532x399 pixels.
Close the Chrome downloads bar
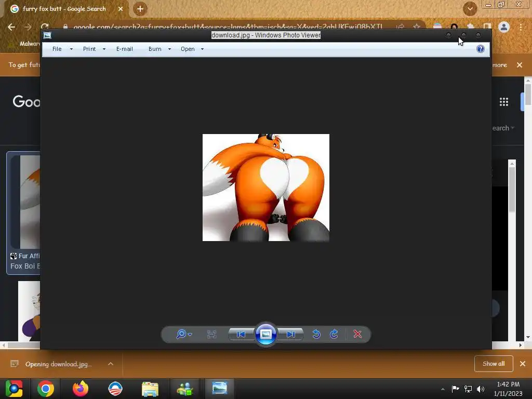tap(523, 364)
